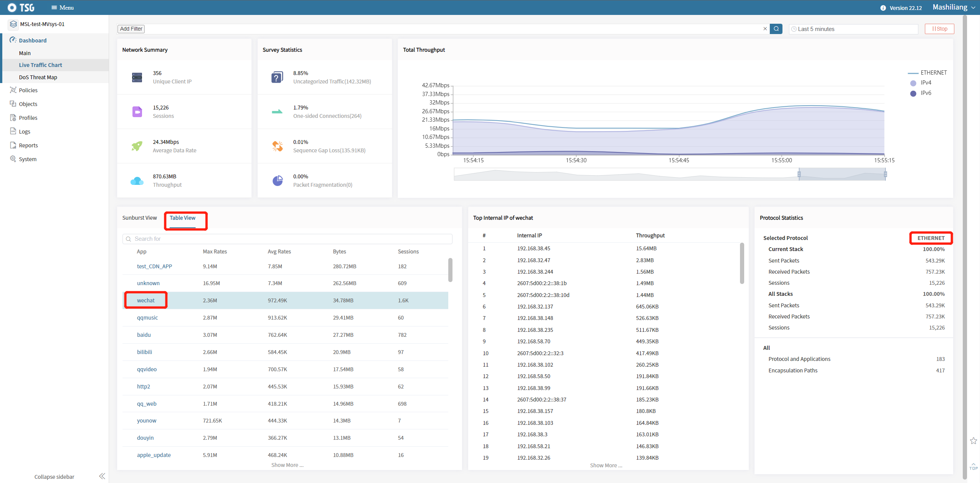Image resolution: width=980 pixels, height=483 pixels.
Task: Click left handle of throughput range slider
Action: pos(799,174)
